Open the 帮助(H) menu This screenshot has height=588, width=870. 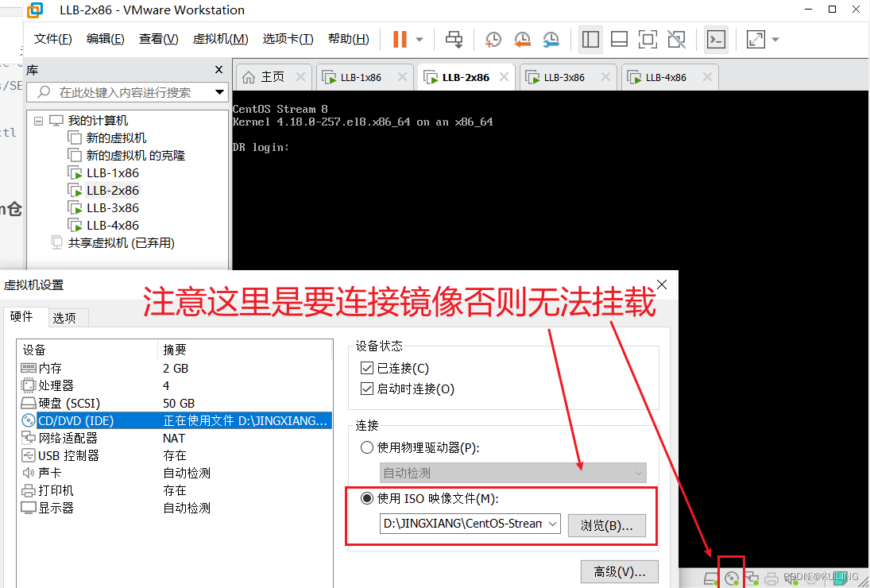(349, 39)
